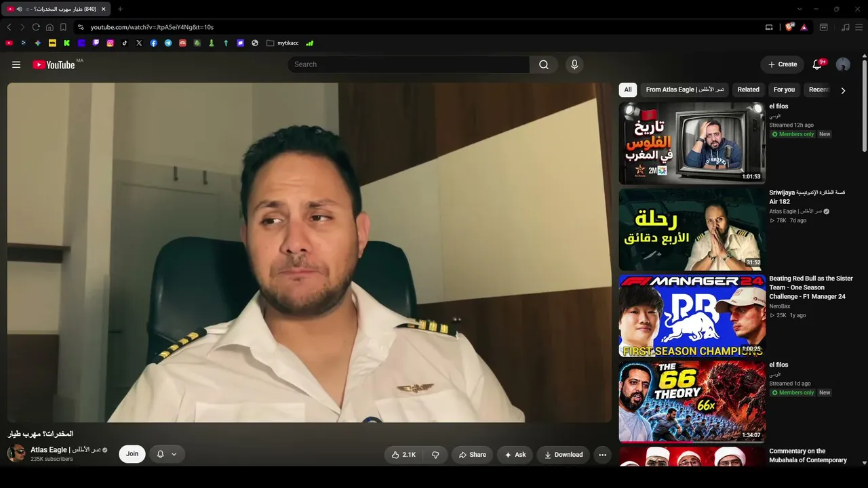Select the Recently uploaded filter chip
Viewport: 868px width, 488px height.
click(x=819, y=89)
